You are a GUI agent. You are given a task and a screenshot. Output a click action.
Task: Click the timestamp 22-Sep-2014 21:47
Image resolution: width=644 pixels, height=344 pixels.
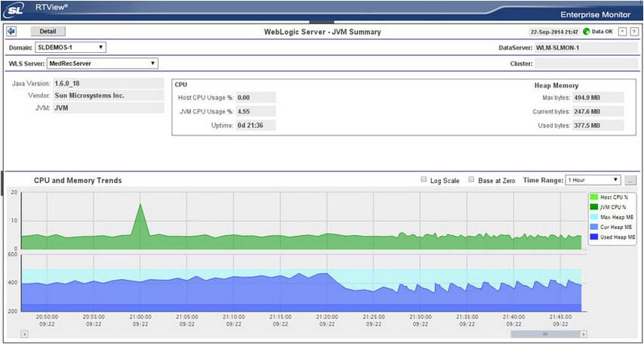pos(554,32)
